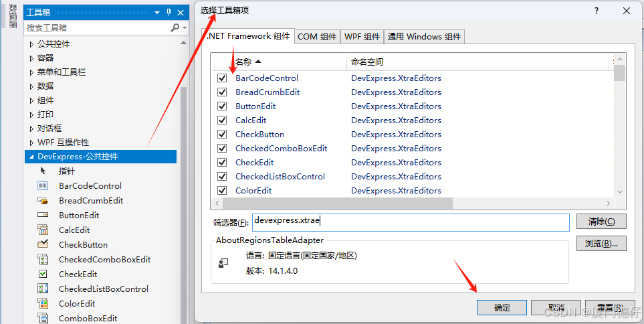Click the list scroll left arrow

pyautogui.click(x=216, y=203)
